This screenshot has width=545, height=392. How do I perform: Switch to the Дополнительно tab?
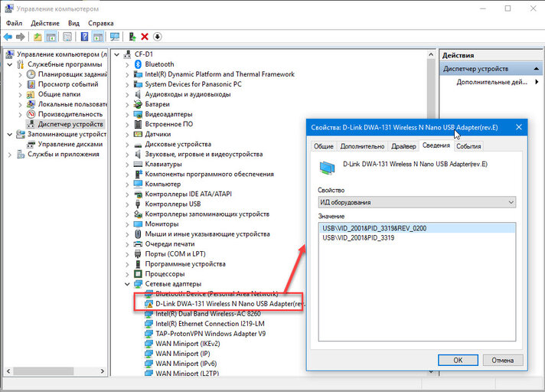(x=362, y=146)
